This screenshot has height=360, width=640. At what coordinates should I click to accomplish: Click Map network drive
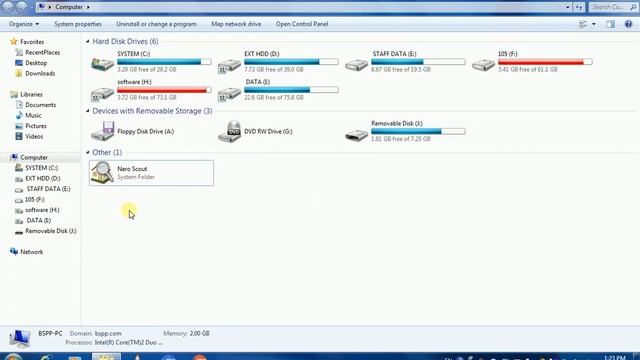point(236,24)
